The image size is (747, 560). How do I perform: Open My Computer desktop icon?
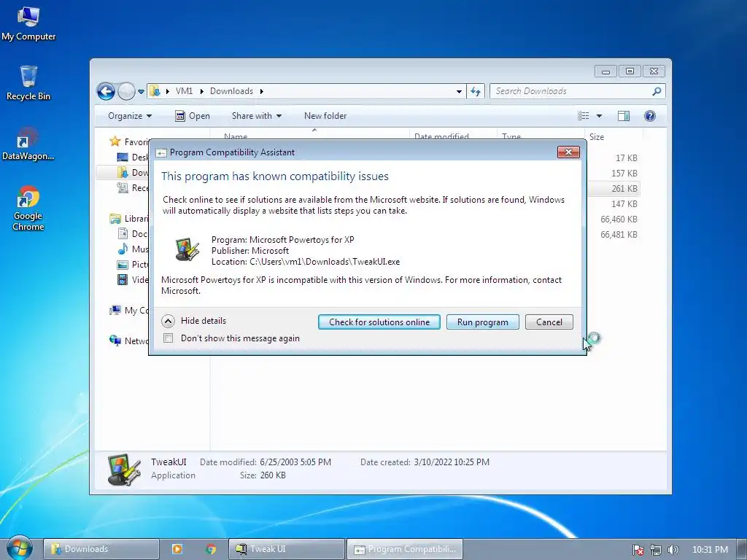click(28, 24)
